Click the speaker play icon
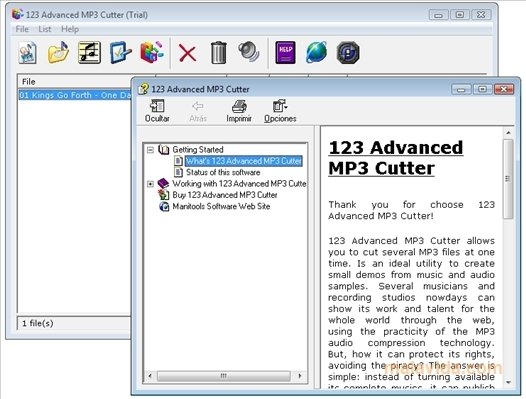The image size is (526, 399). pos(249,52)
